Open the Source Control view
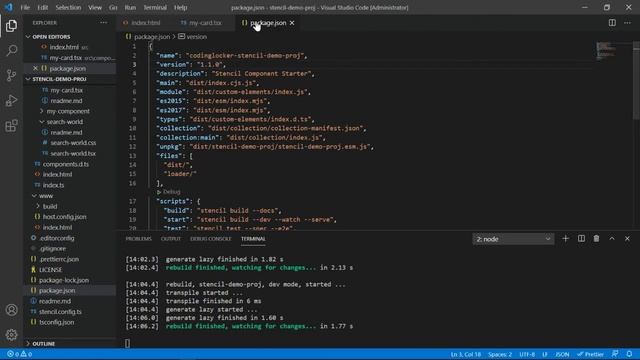 click(x=11, y=76)
